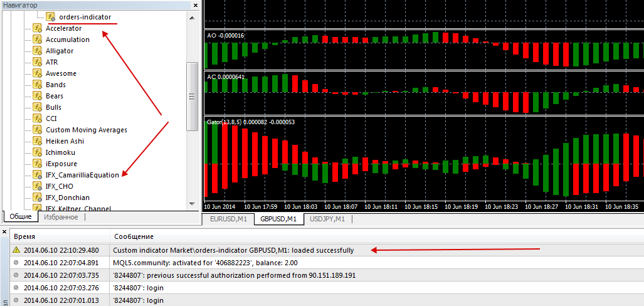Select Alligator in the indicator list
This screenshot has height=306, width=644.
(x=60, y=51)
